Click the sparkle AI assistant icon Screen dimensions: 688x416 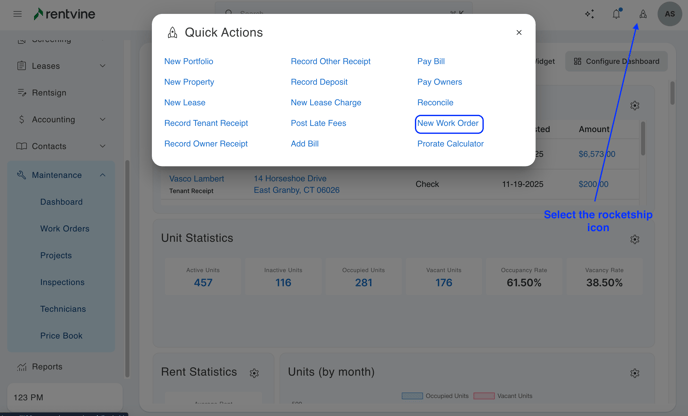[x=589, y=14]
